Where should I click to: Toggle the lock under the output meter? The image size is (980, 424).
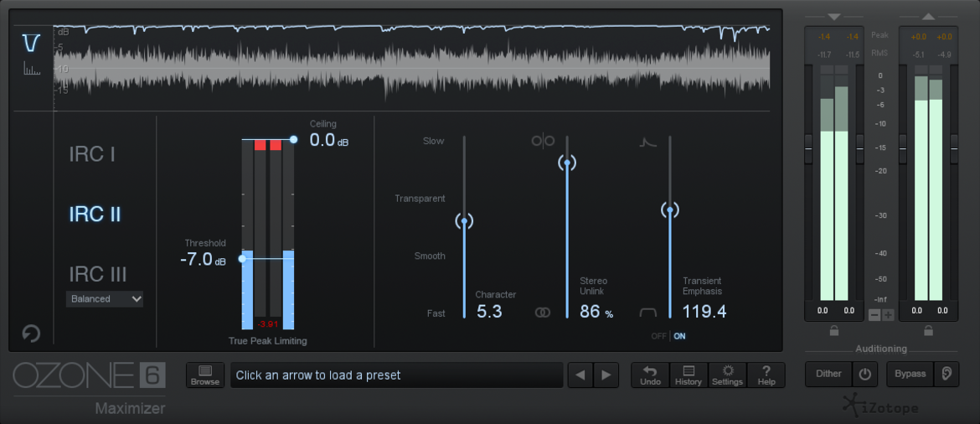928,331
